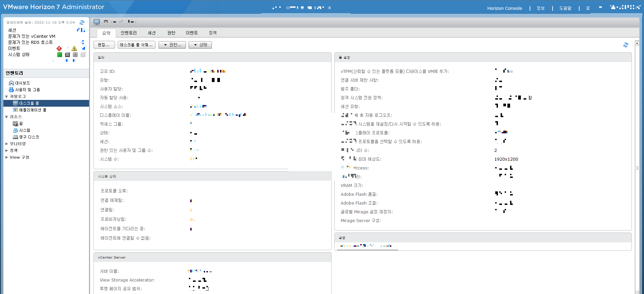Image resolution: width=644 pixels, height=294 pixels.
Task: Click the yellow warning events icon
Action: point(74,49)
